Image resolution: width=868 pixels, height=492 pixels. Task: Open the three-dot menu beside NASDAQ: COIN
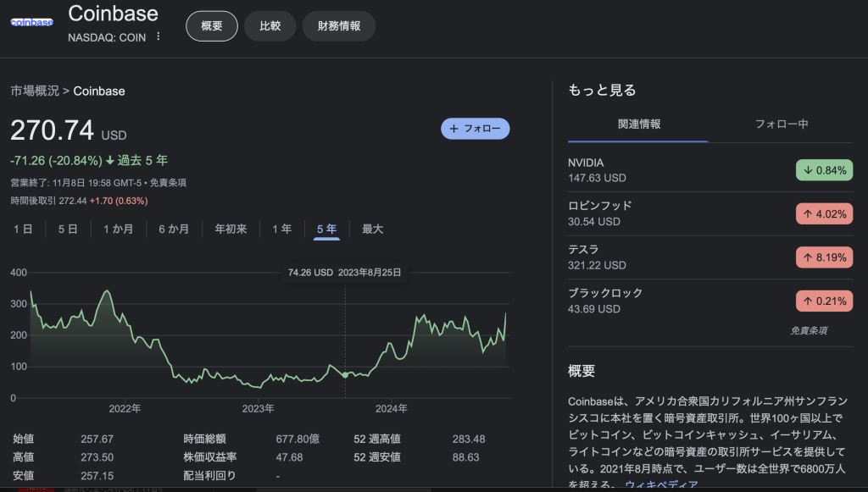click(158, 36)
